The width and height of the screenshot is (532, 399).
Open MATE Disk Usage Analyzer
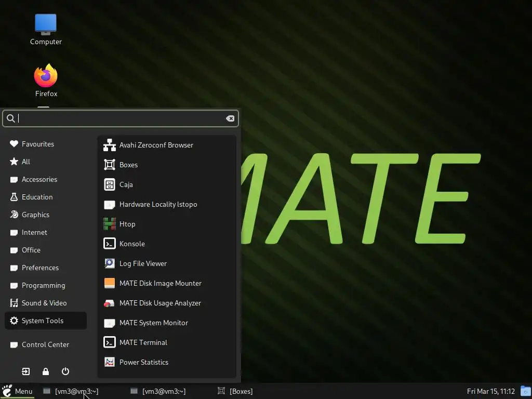coord(167,303)
